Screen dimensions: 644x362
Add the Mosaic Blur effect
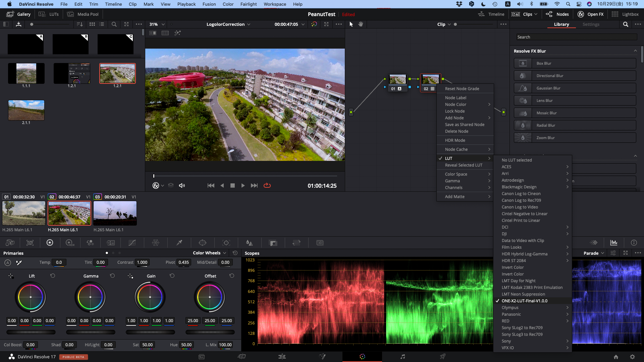click(575, 113)
